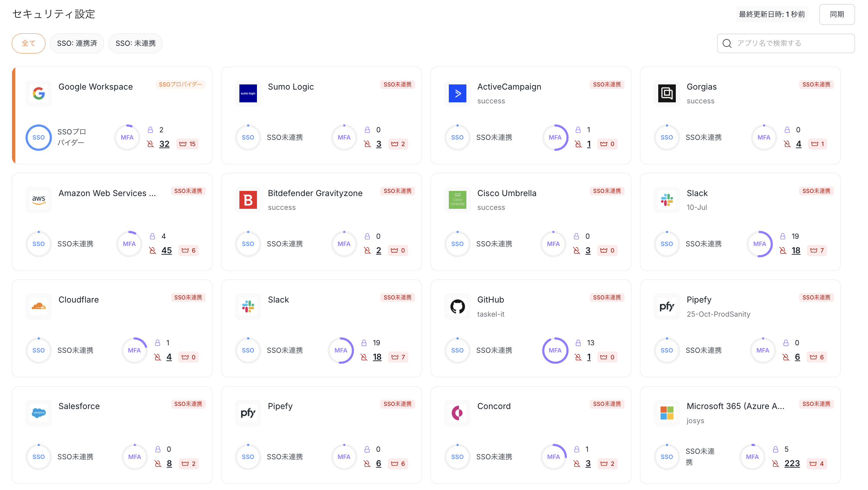Image resolution: width=868 pixels, height=490 pixels.
Task: Click the Concord app icon
Action: pos(457,413)
